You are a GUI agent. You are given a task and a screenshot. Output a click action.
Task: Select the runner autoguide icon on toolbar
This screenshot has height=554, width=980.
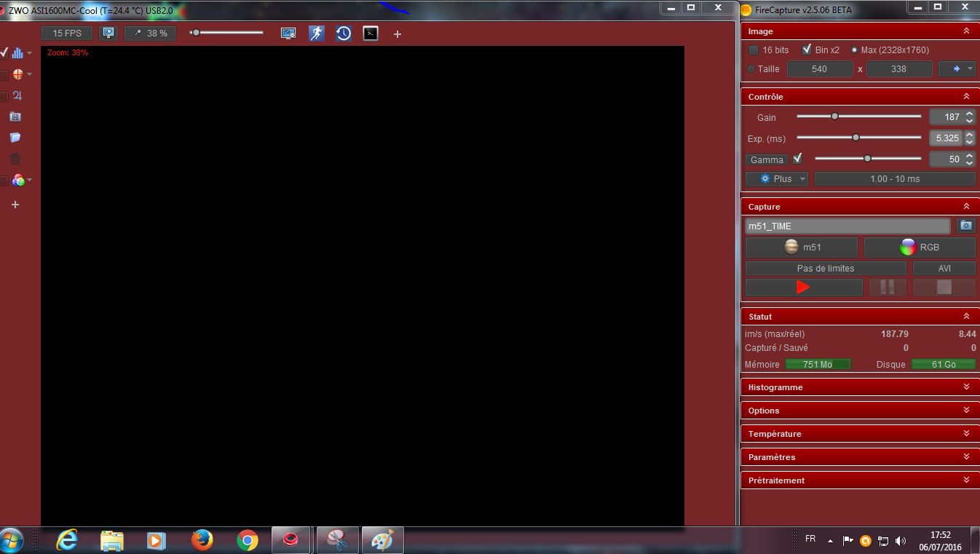pyautogui.click(x=316, y=33)
